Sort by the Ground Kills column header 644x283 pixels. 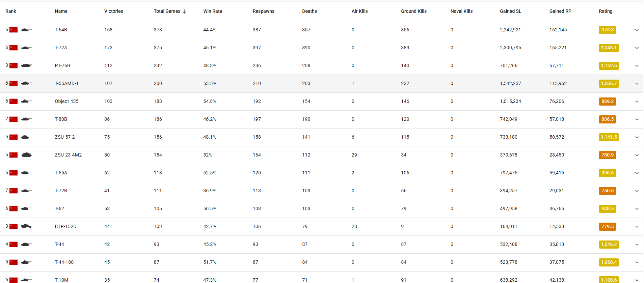click(x=414, y=11)
